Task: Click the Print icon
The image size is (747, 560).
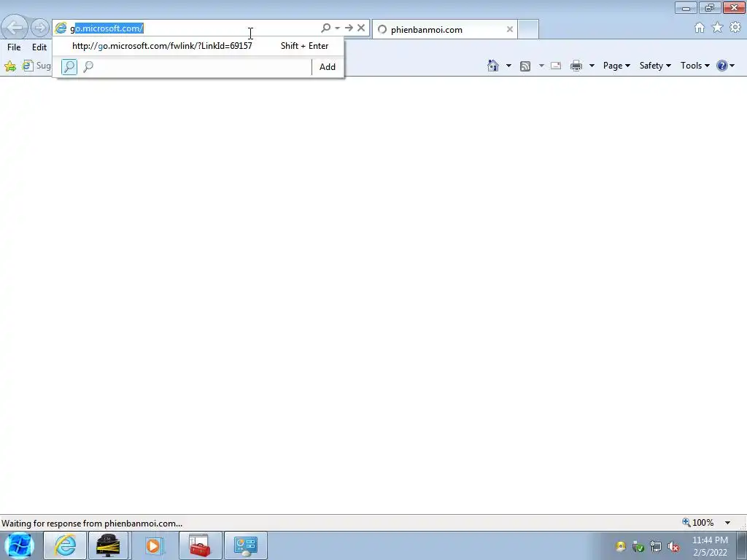Action: point(576,66)
